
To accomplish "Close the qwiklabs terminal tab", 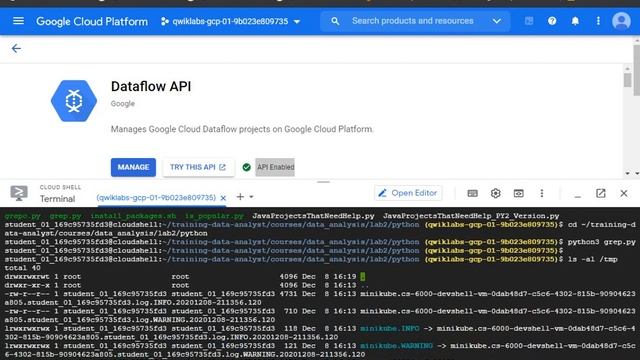I will (x=223, y=198).
